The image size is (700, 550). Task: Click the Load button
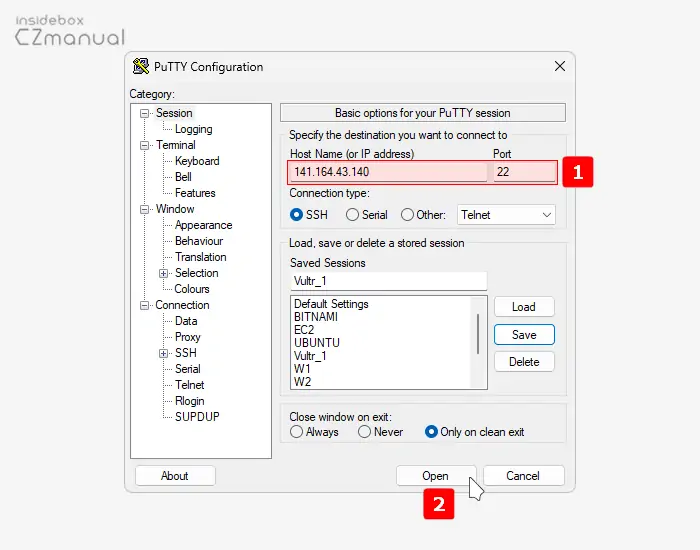[524, 307]
